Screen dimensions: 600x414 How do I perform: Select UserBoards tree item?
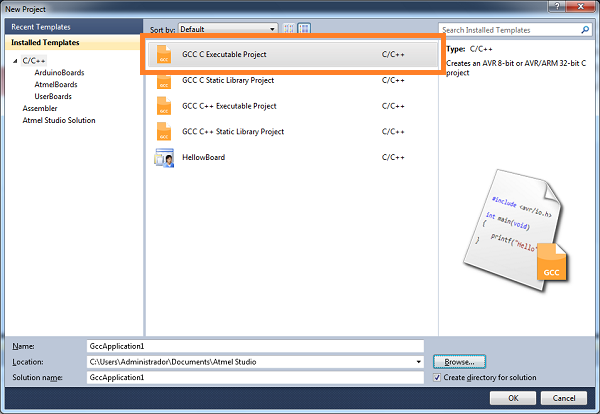click(x=53, y=96)
